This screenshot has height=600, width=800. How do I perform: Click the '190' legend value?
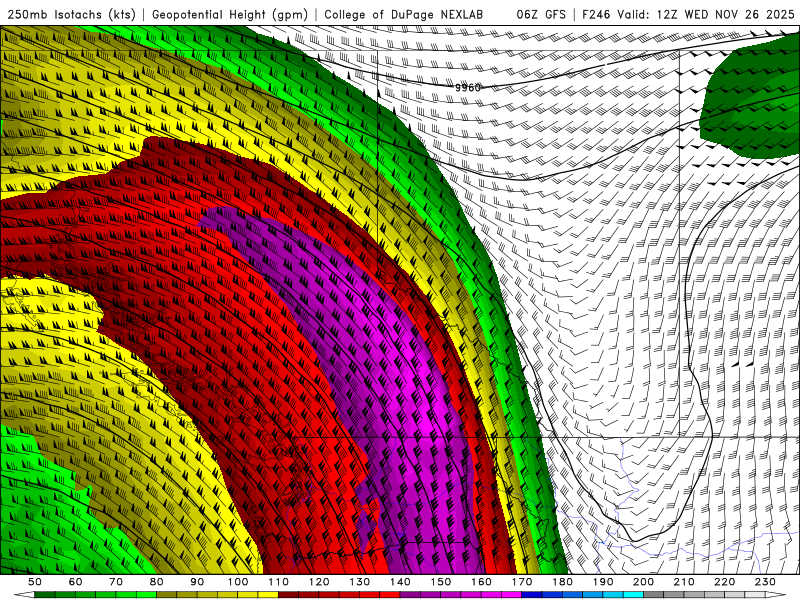pos(603,582)
